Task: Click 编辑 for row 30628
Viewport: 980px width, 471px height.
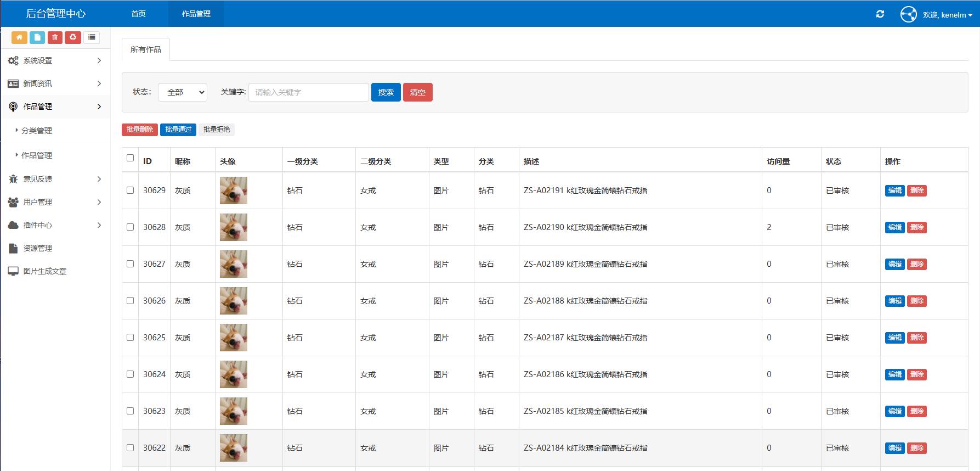Action: click(894, 227)
